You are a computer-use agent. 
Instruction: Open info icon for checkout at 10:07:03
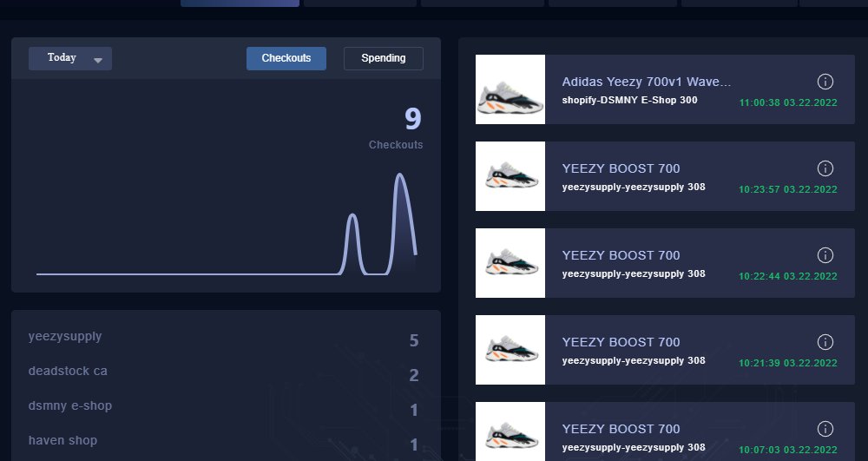(825, 429)
